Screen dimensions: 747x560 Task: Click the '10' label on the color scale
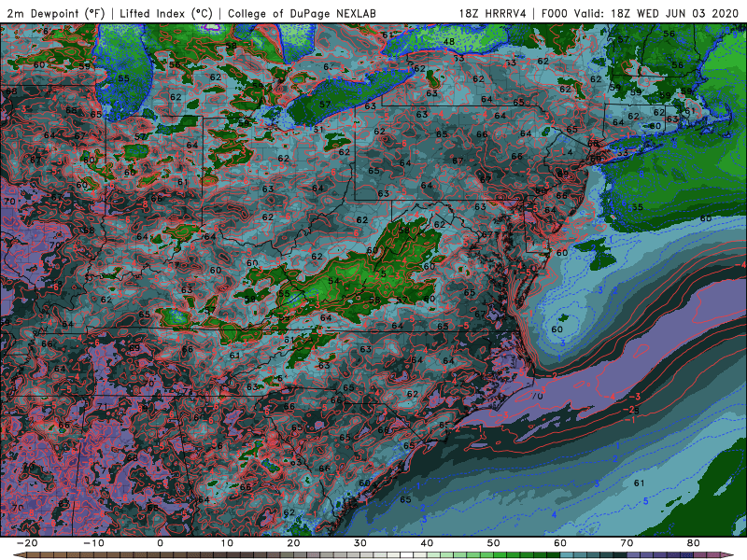[x=227, y=543]
